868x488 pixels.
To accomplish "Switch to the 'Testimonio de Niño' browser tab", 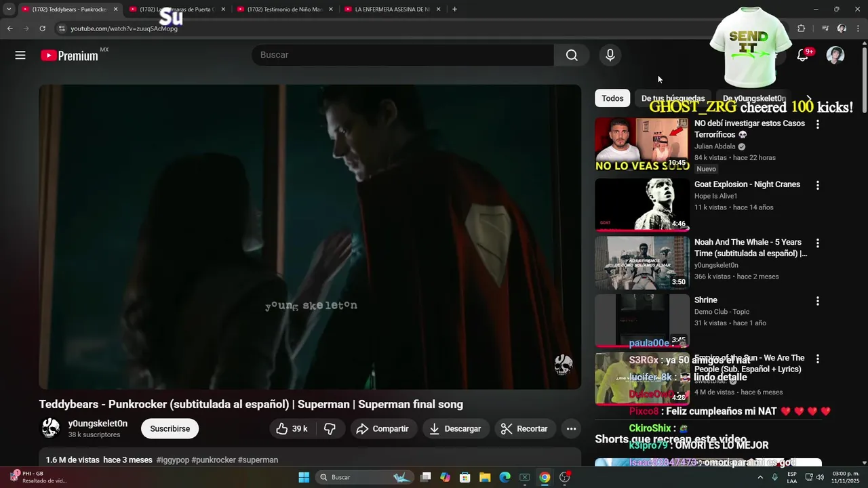I will tap(285, 9).
